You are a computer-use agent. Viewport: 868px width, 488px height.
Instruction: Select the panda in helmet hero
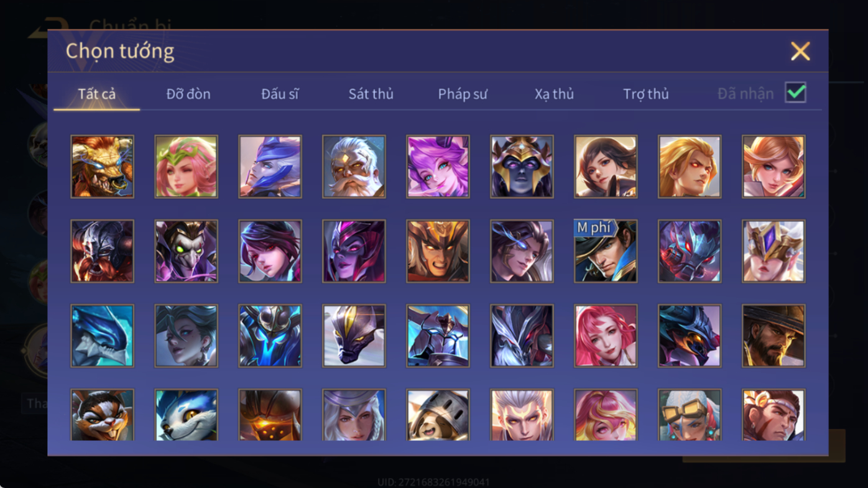tap(438, 415)
